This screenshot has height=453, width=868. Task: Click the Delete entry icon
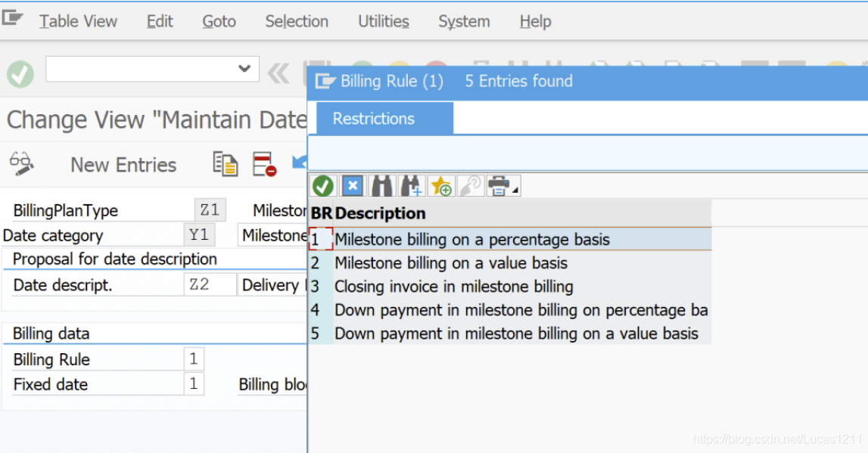(265, 164)
